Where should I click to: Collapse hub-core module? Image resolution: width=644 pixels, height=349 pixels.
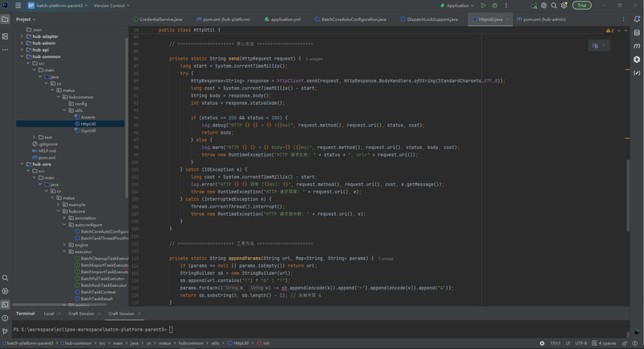pos(22,164)
